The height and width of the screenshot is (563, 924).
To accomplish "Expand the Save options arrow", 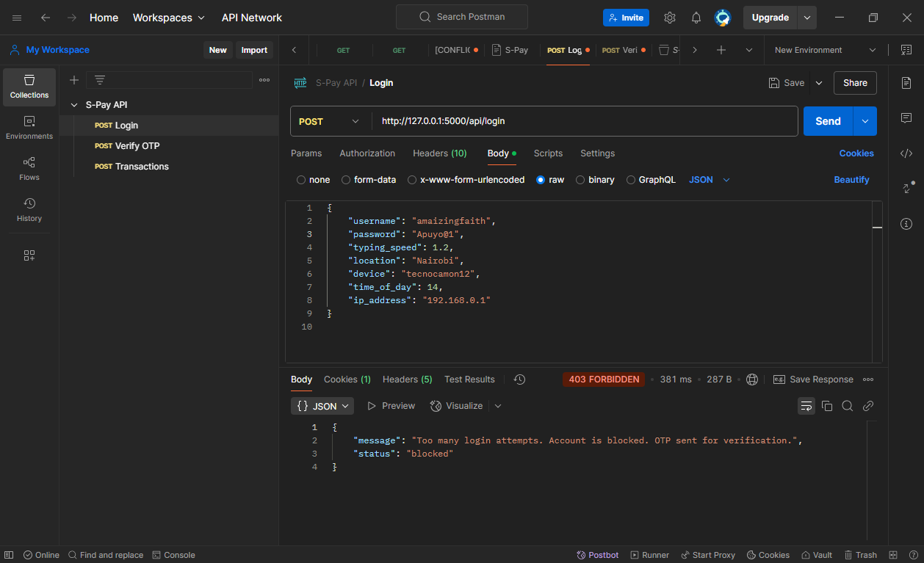I will (819, 83).
